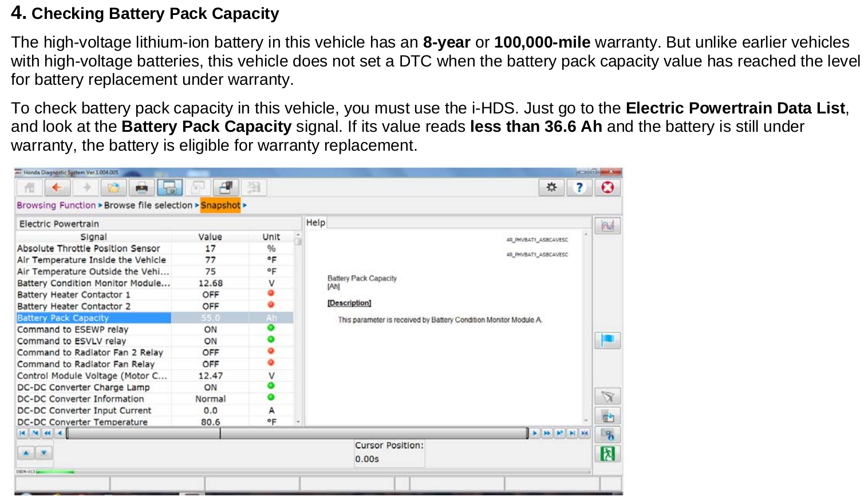
Task: Switch to the Help tab
Action: pyautogui.click(x=315, y=222)
